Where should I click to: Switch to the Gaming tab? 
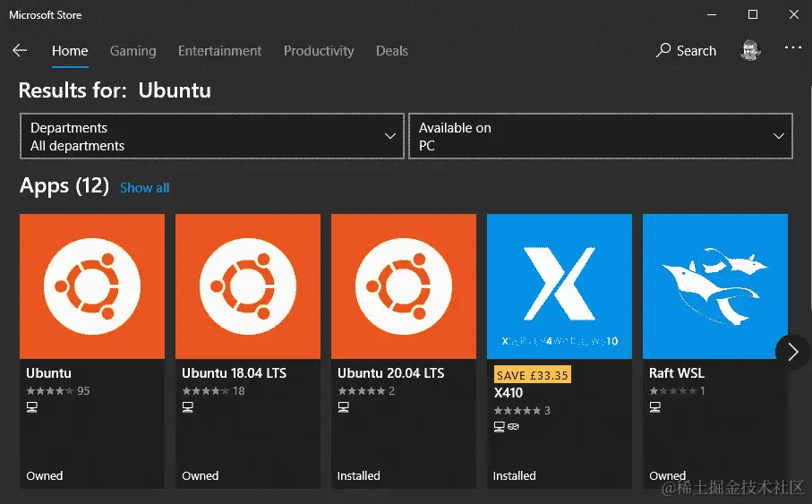click(133, 51)
